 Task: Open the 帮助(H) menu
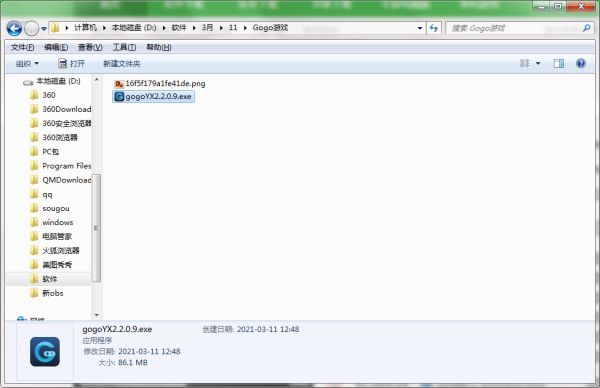pyautogui.click(x=159, y=47)
